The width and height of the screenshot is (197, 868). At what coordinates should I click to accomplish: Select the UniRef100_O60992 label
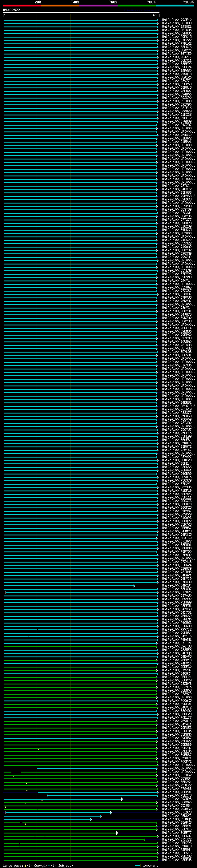coord(176,599)
